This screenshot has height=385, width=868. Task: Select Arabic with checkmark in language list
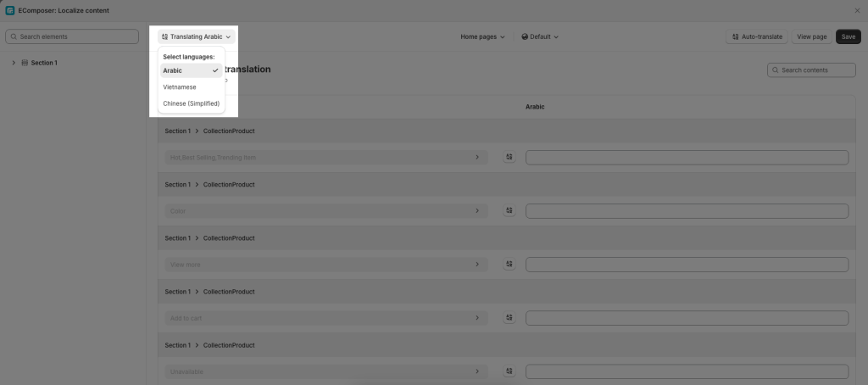point(191,70)
